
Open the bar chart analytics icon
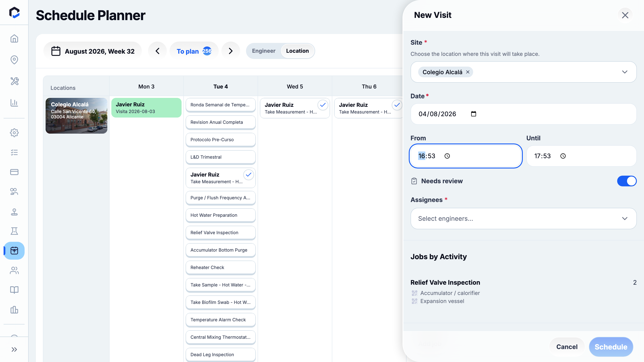pos(14,103)
